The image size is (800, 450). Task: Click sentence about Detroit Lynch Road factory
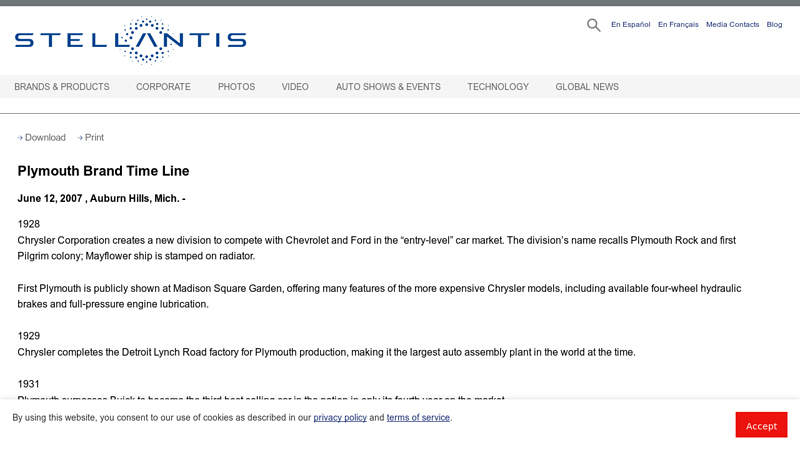[327, 352]
